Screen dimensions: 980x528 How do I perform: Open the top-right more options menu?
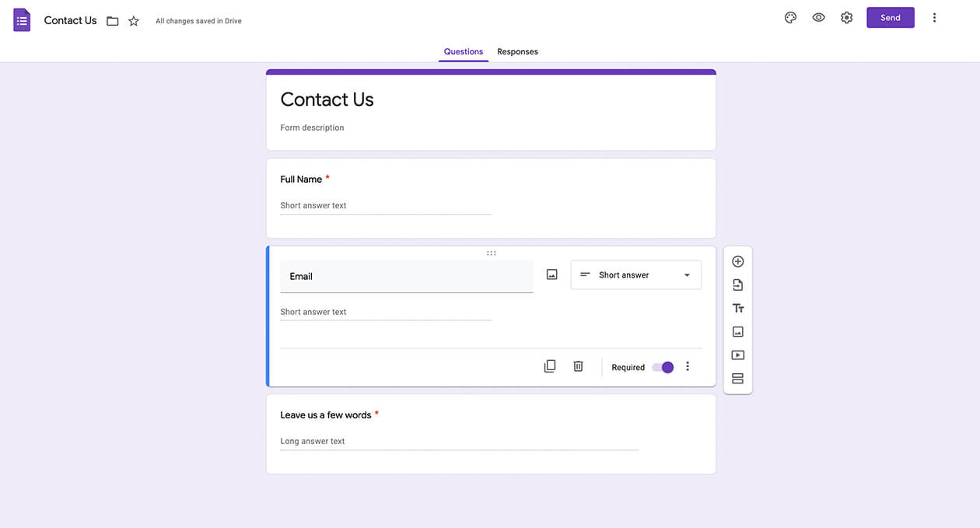click(x=934, y=18)
